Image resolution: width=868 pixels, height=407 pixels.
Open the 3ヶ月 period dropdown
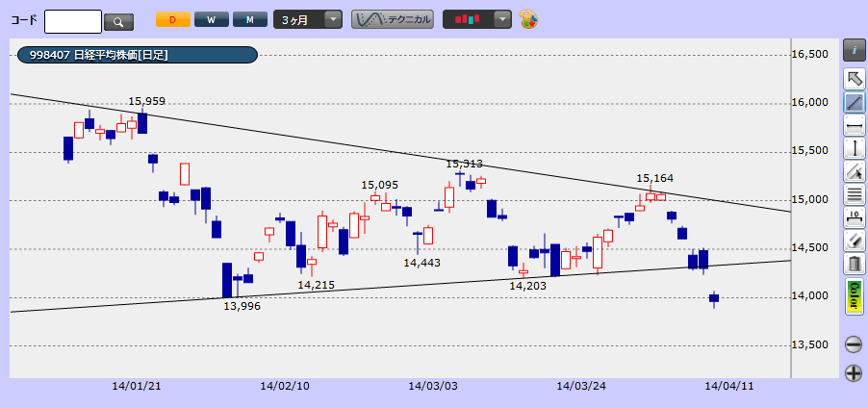(308, 20)
